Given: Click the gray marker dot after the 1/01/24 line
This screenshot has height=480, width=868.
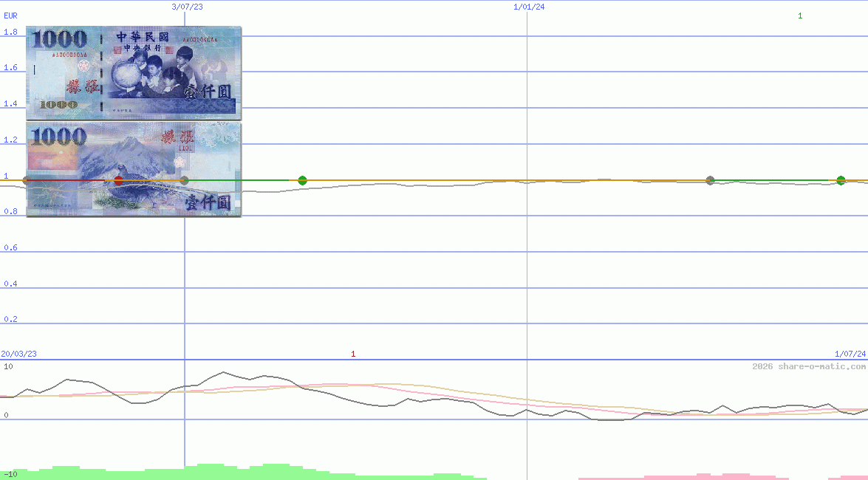Looking at the screenshot, I should pos(710,180).
